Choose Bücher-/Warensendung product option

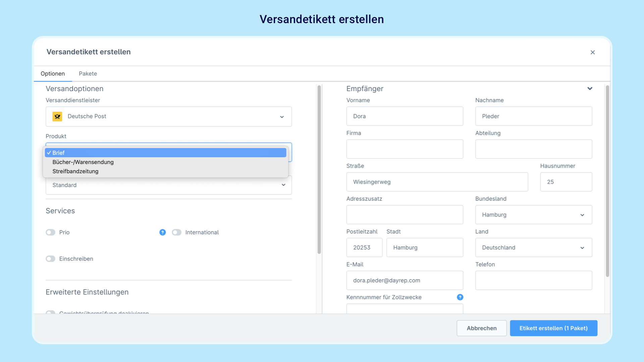click(166, 162)
